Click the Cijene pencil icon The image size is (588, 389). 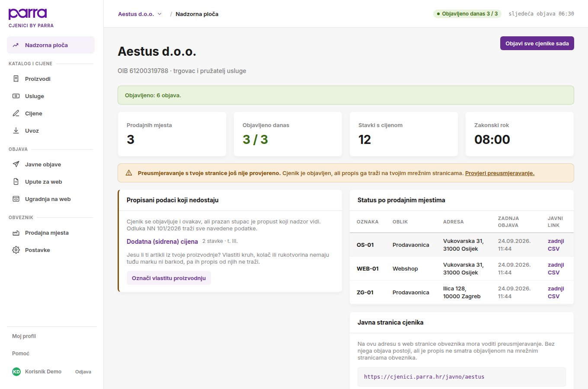16,113
